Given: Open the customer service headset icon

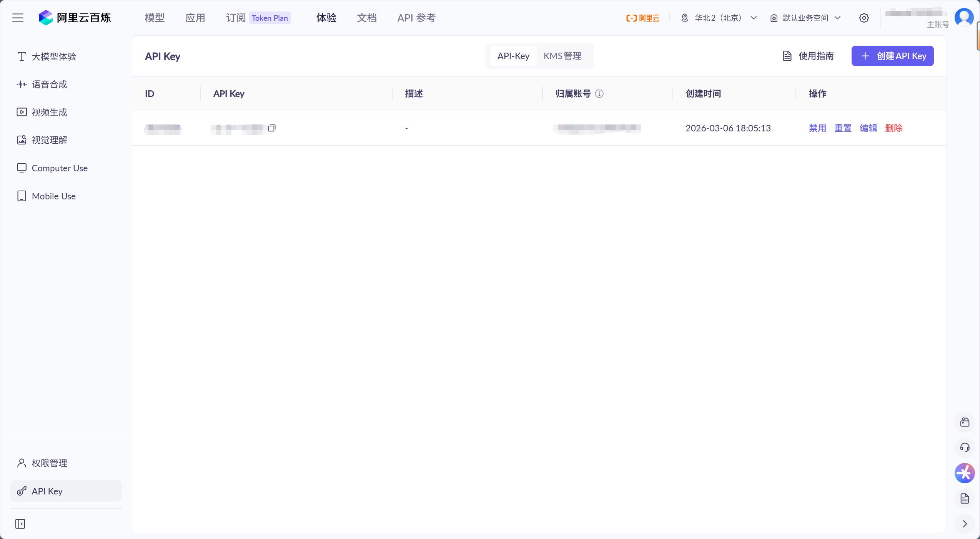Looking at the screenshot, I should tap(965, 448).
